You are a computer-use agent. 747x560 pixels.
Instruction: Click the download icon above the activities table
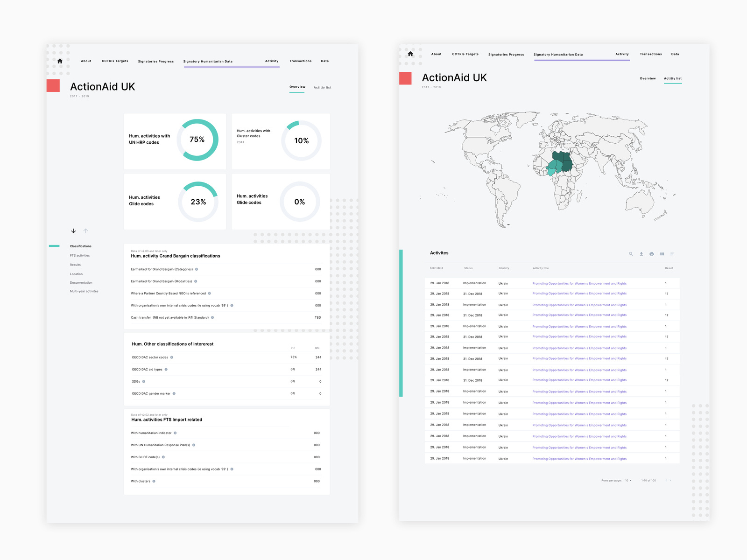pos(641,255)
